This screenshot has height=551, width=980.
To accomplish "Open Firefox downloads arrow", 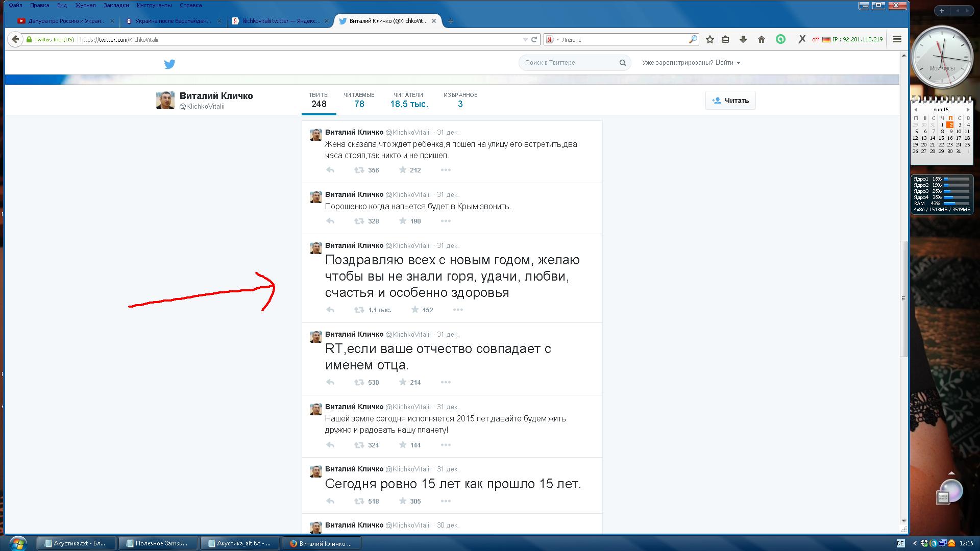I will 743,39.
